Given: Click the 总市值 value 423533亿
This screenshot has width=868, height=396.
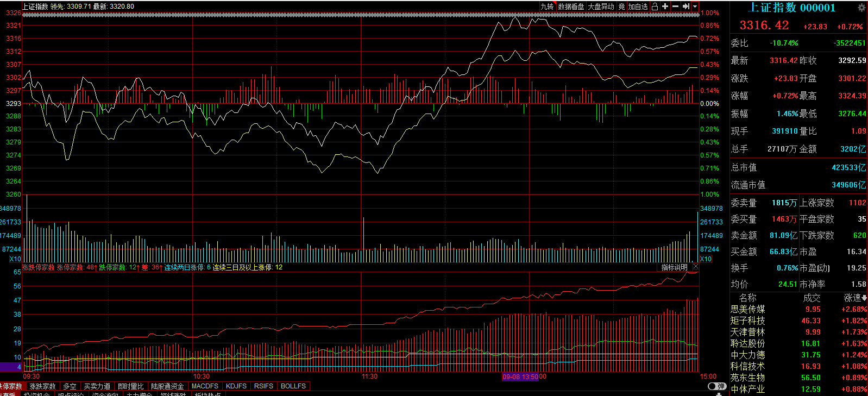Looking at the screenshot, I should 848,167.
